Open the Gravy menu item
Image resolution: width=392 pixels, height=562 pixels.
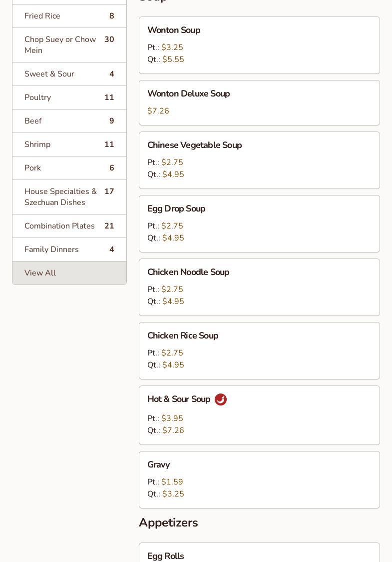259,479
